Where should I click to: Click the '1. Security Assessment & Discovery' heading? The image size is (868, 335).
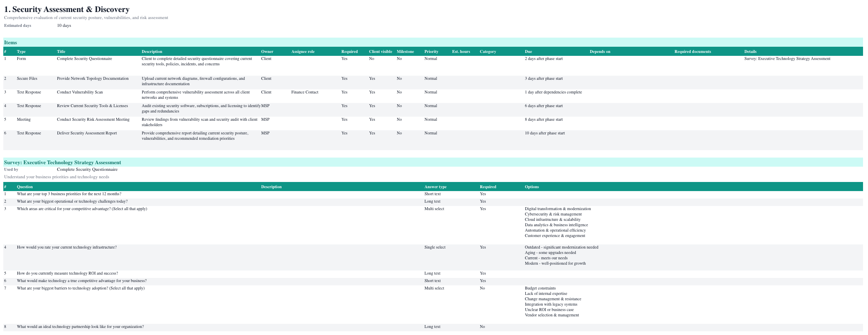point(67,9)
